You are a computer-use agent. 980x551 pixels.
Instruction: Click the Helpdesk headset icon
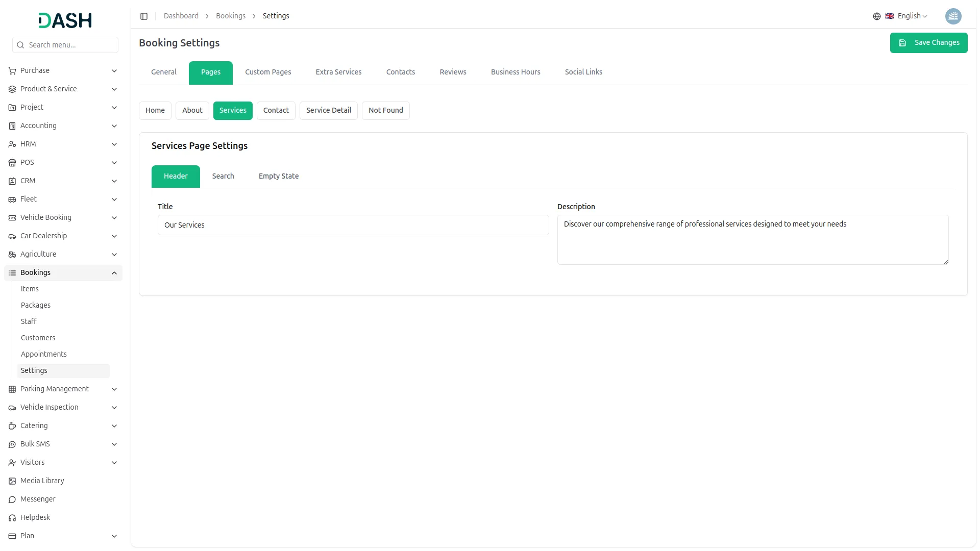point(12,518)
